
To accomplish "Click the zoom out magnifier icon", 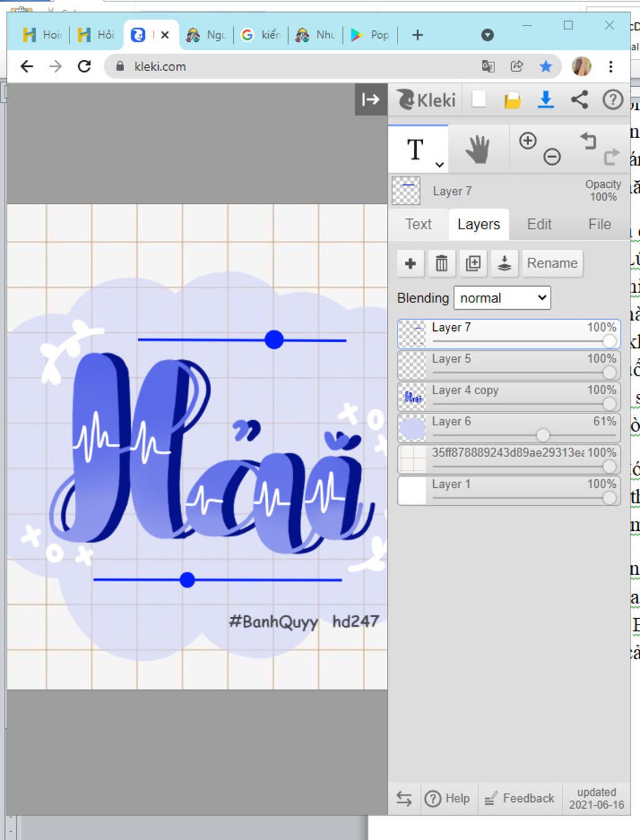I will tap(552, 157).
